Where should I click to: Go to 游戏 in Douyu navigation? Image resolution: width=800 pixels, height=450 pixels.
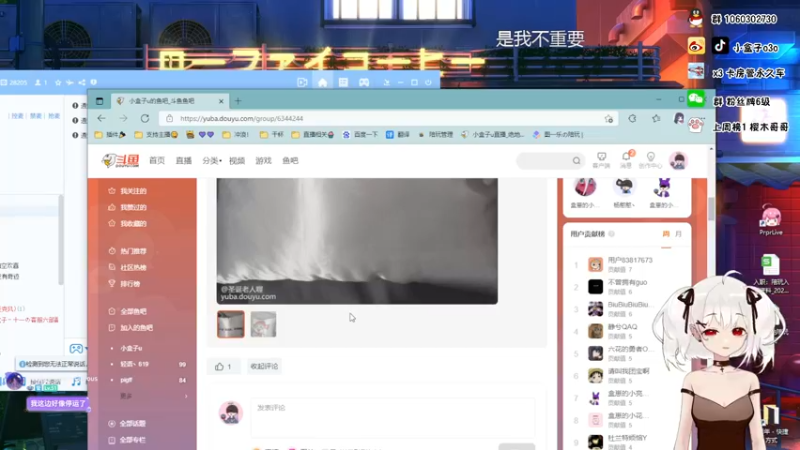[x=263, y=161]
